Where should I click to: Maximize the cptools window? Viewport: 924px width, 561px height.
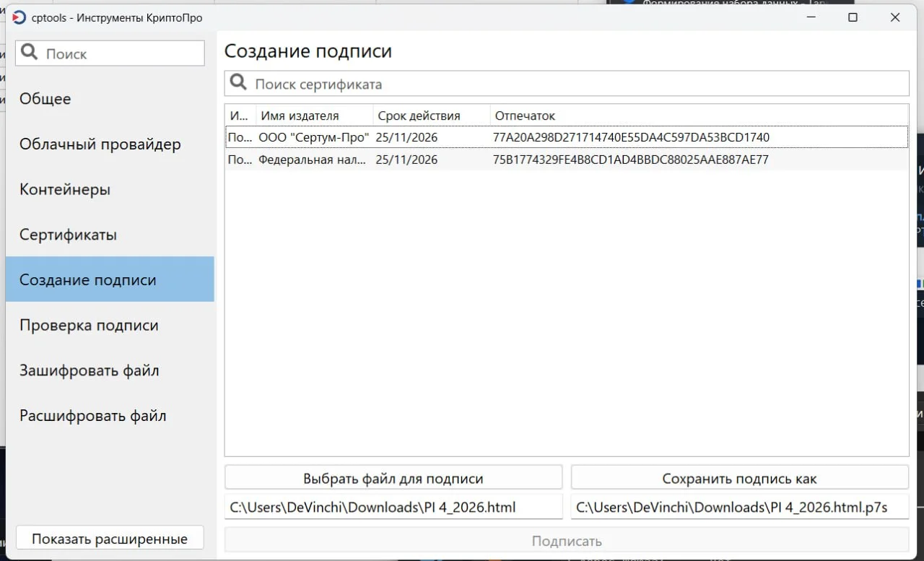click(853, 17)
